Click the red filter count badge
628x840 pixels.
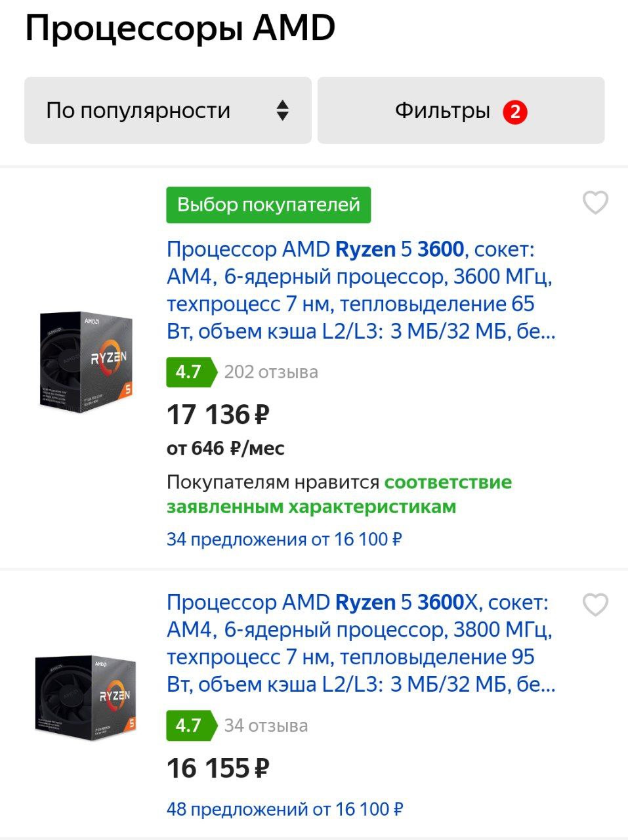515,112
